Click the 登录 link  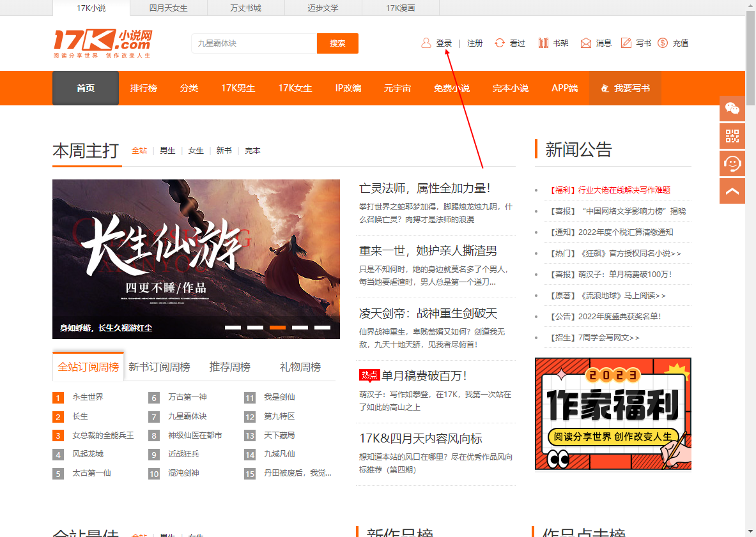pyautogui.click(x=444, y=43)
